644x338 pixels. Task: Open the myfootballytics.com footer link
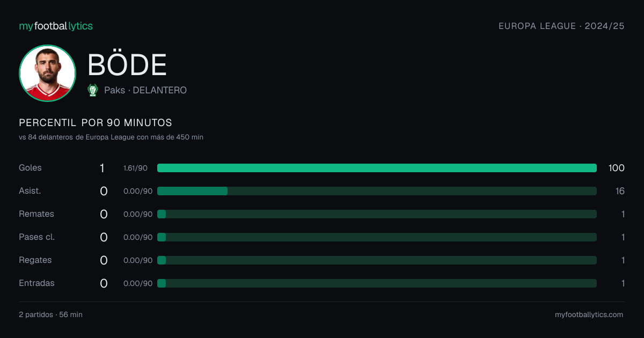click(x=589, y=314)
